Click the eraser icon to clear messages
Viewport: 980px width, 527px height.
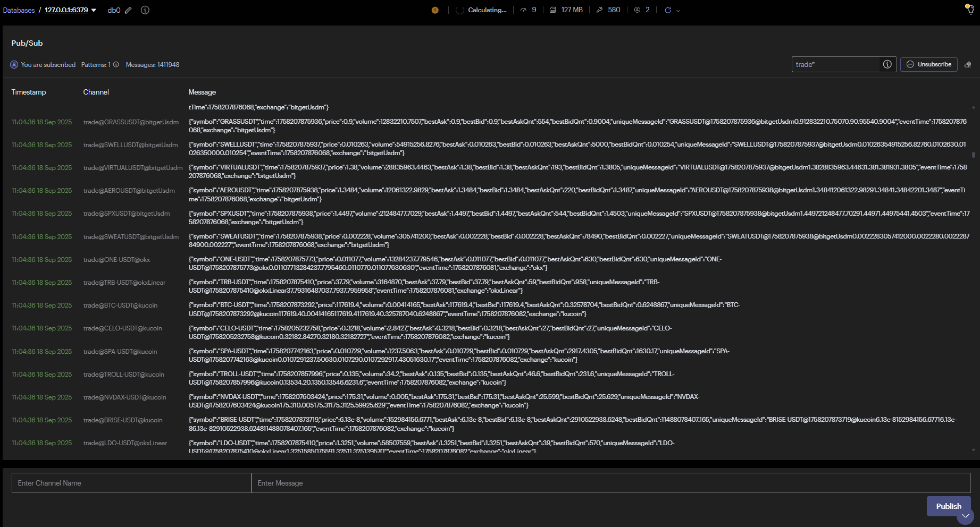tap(968, 65)
